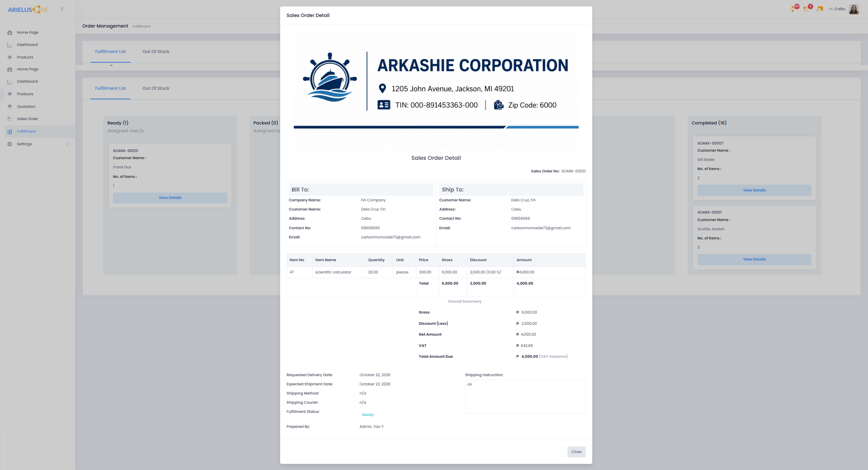The image size is (868, 470).
Task: Open the chat messages icon
Action: pyautogui.click(x=820, y=9)
